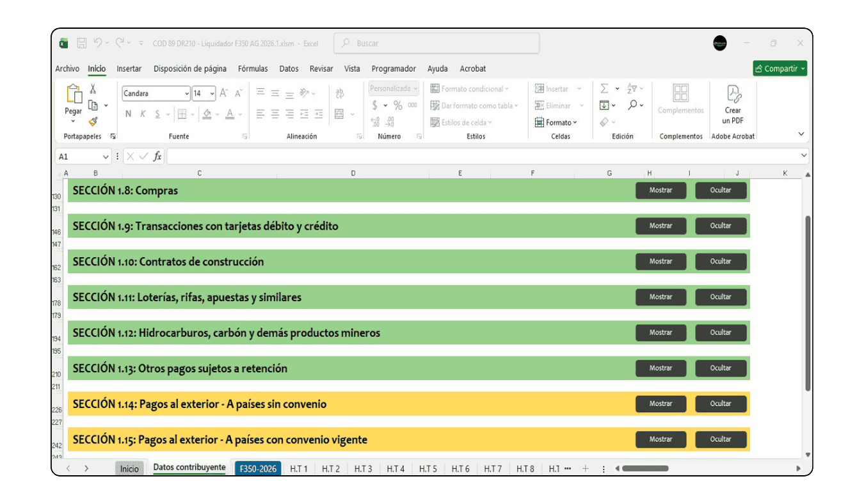This screenshot has height=504, width=864.
Task: Click Ocultar for Sección 1.15 row
Action: (720, 439)
